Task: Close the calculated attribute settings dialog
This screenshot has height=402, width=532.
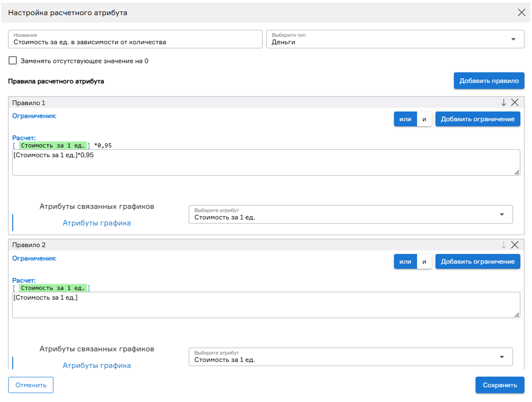Action: coord(521,12)
